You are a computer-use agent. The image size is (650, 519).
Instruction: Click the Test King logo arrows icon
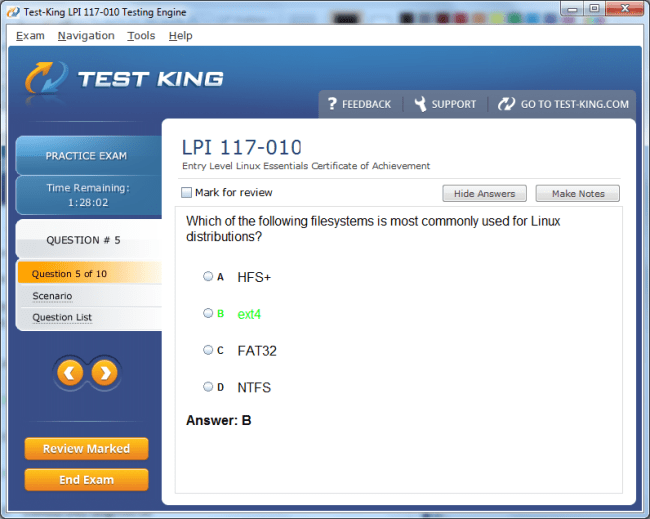[46, 78]
